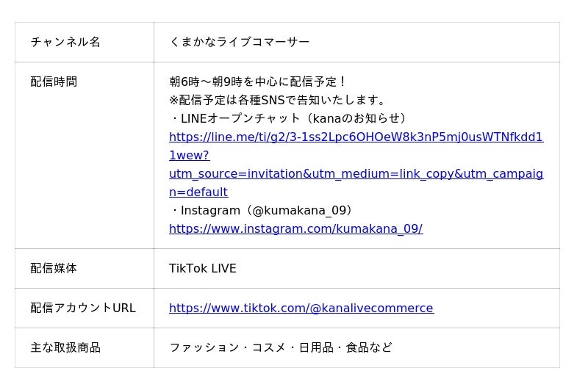Screen dimensions: 588x390
Task: Click the 配信媒体 header cell
Action: [85, 268]
